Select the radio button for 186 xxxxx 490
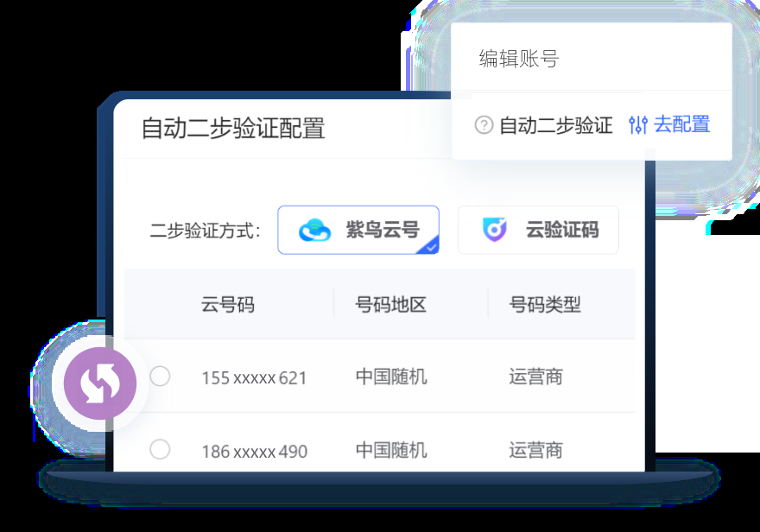This screenshot has width=760, height=532. click(x=159, y=450)
